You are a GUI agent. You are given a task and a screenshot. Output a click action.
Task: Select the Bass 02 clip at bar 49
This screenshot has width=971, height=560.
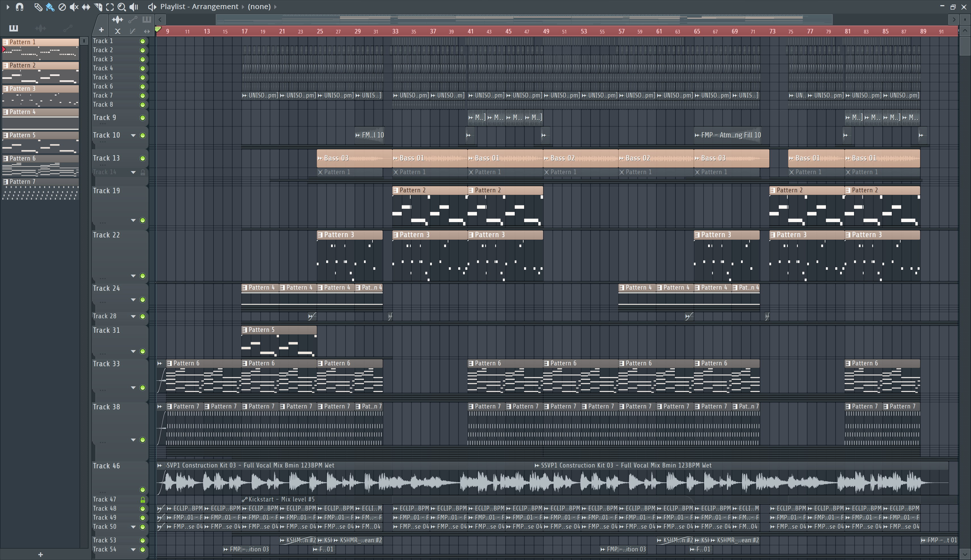(x=580, y=158)
